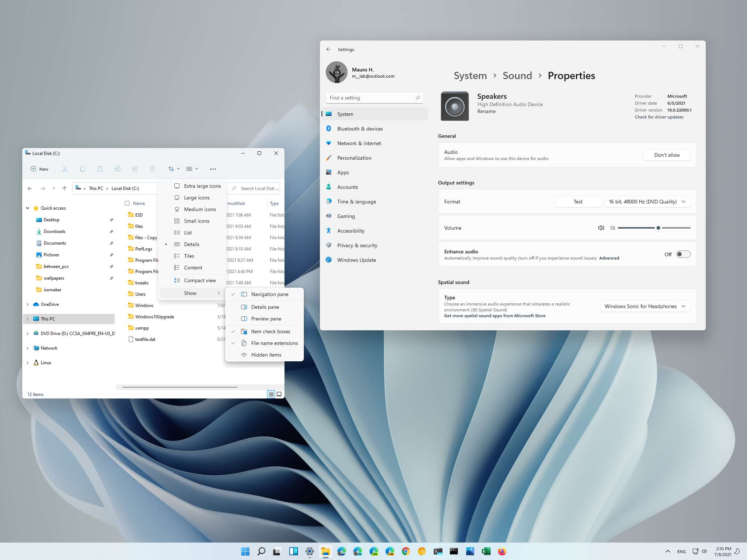Toggle the Enhance audio switch

682,254
